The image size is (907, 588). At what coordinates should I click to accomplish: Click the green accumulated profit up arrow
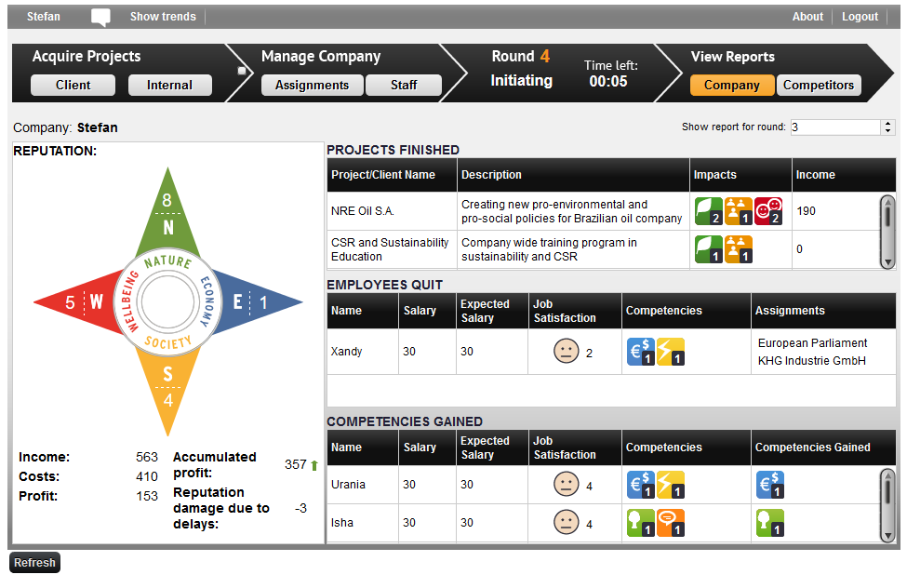click(314, 464)
